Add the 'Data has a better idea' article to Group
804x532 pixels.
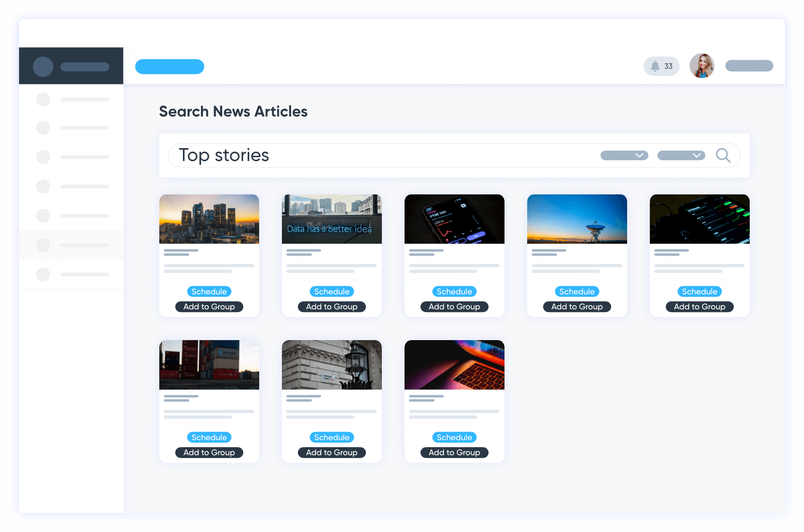(x=332, y=306)
